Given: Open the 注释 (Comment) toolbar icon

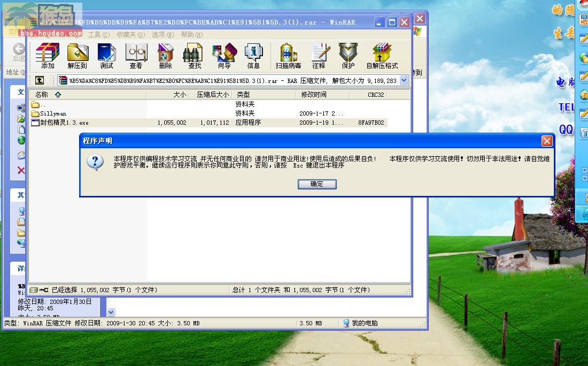Looking at the screenshot, I should (x=319, y=56).
